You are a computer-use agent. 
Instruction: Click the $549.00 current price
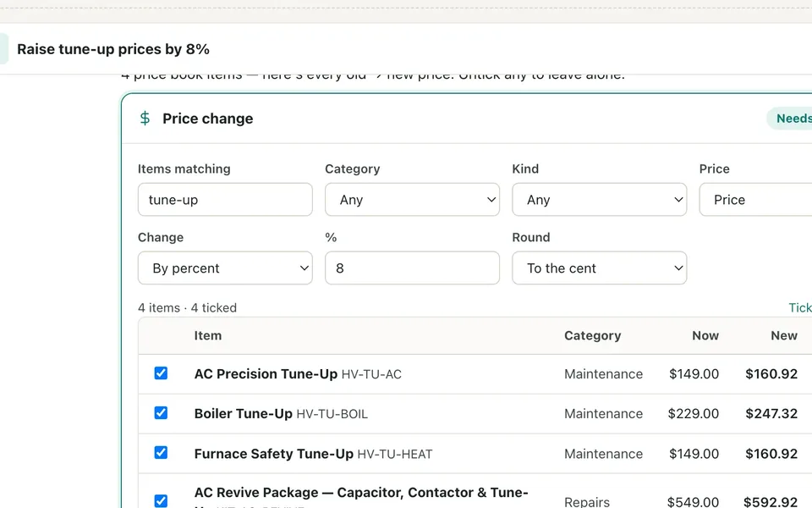coord(693,502)
